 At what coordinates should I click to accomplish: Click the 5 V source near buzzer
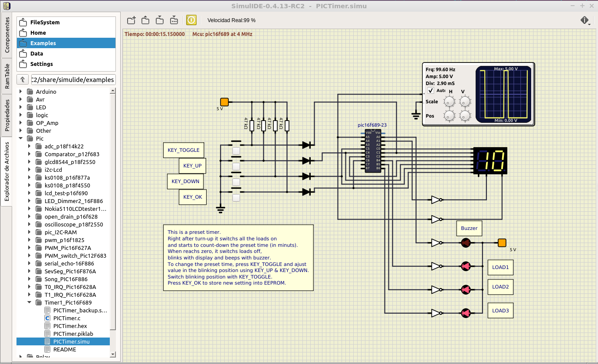502,243
